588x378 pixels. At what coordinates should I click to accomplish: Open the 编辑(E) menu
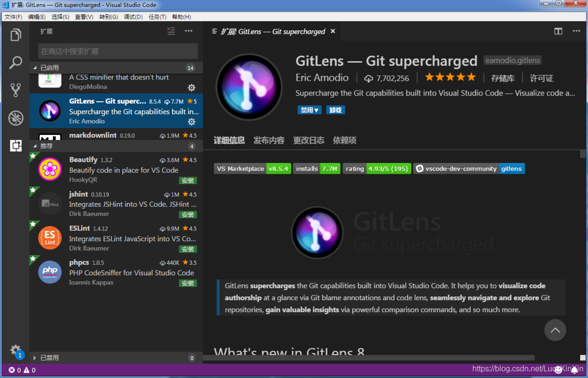(37, 17)
